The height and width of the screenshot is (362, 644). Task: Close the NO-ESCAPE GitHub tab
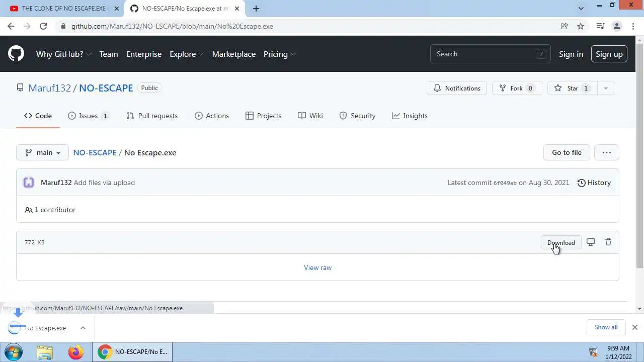click(x=237, y=9)
